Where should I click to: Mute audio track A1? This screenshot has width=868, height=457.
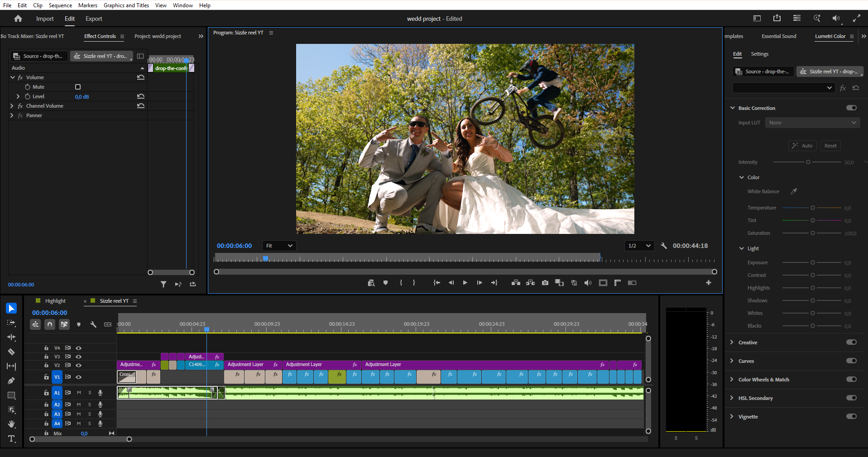click(79, 393)
